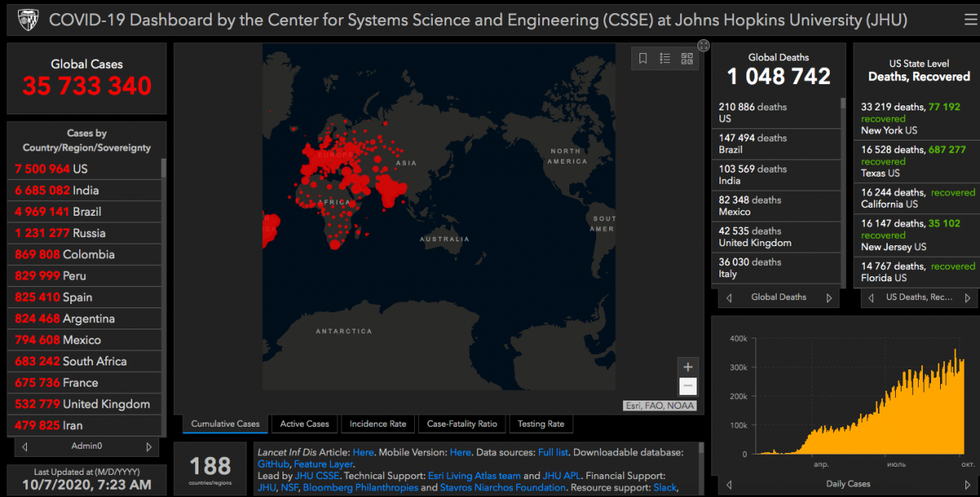Select India in the cases list
Screen dimensions: 980x497
click(x=86, y=190)
